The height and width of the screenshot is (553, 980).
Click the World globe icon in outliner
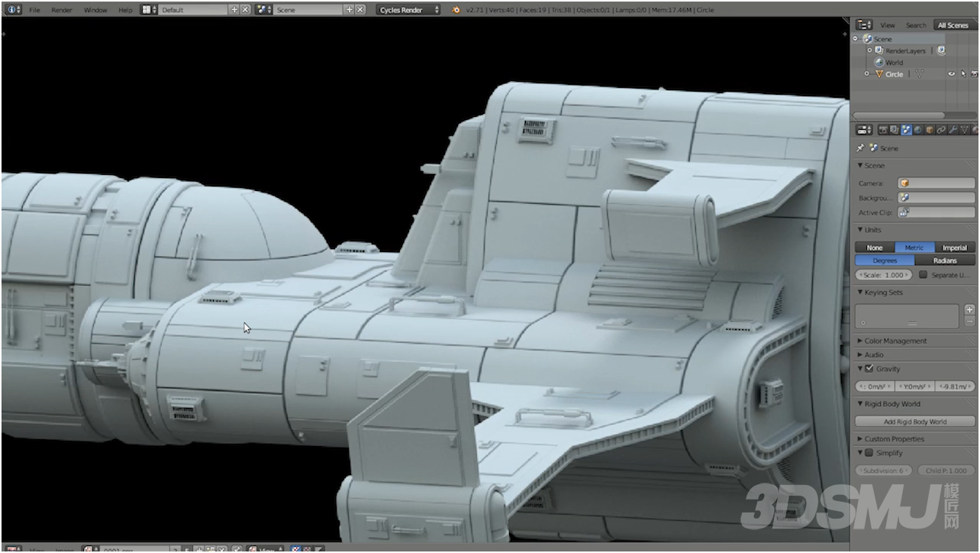879,63
